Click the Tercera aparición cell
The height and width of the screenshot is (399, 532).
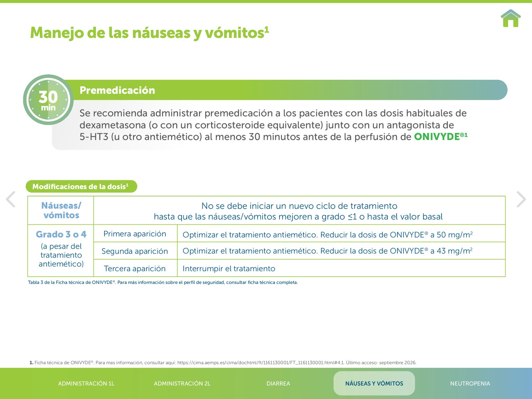[x=135, y=268]
